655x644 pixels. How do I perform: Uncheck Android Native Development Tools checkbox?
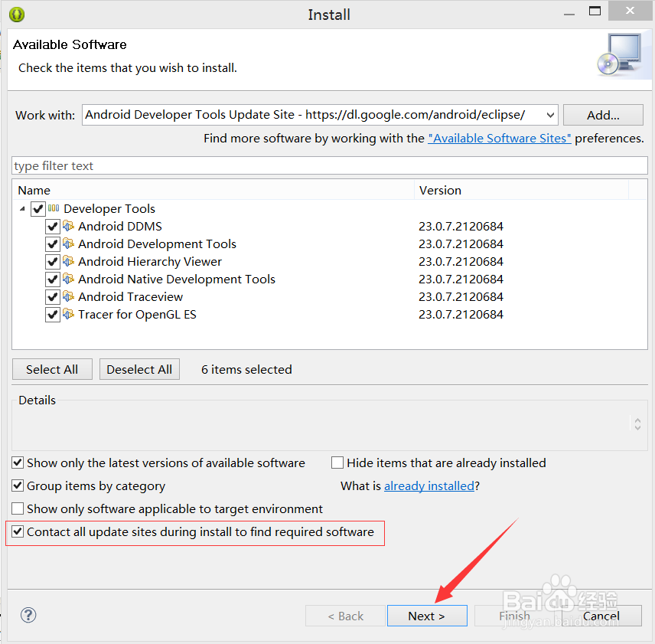pyautogui.click(x=53, y=279)
